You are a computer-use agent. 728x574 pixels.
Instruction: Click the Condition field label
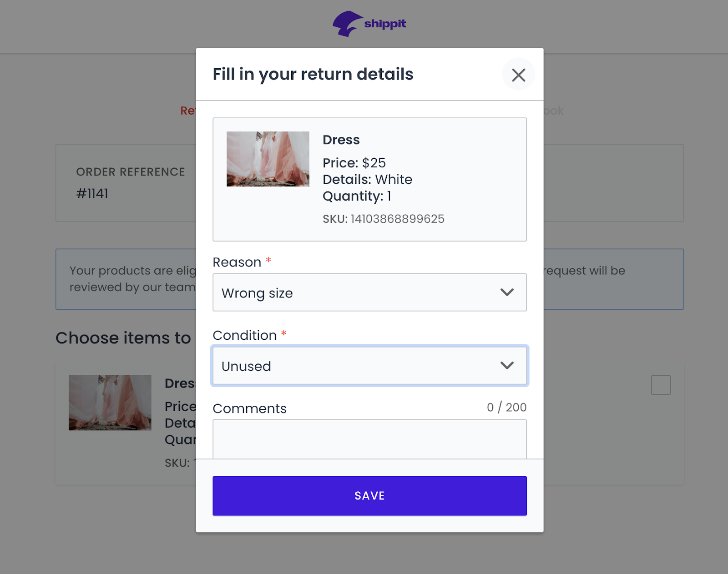click(244, 335)
